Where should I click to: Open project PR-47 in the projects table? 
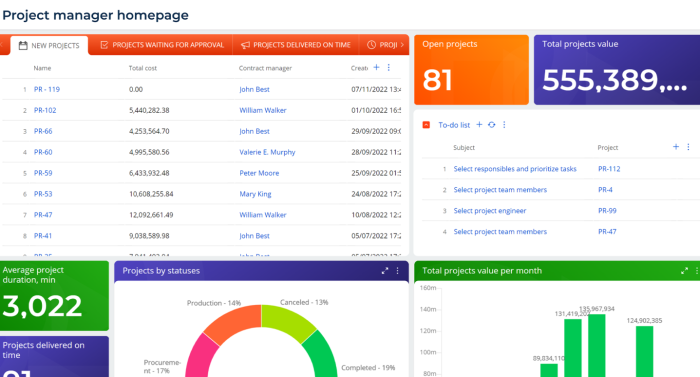coord(43,215)
